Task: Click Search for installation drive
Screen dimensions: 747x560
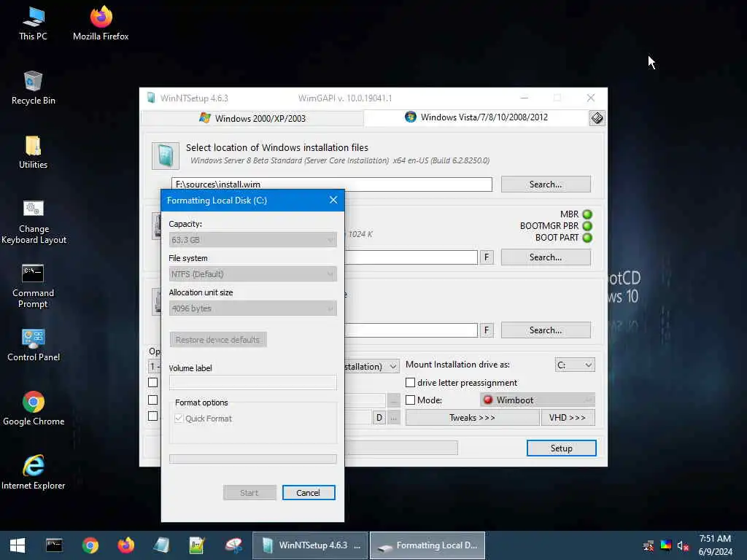Action: (546, 330)
